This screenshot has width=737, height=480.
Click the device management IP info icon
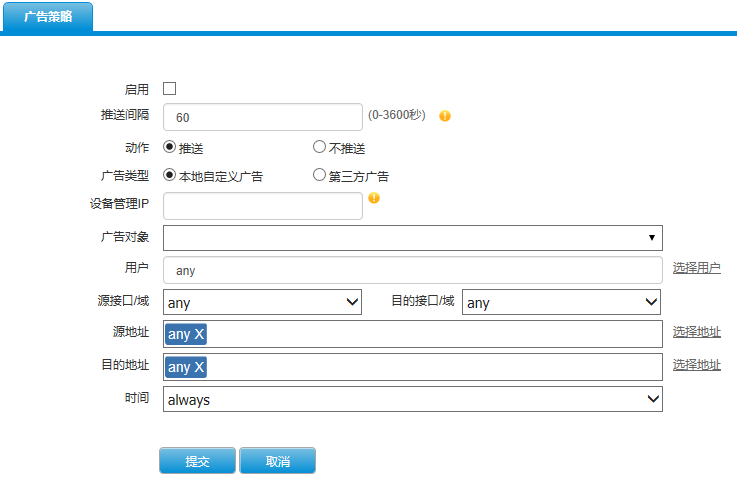pos(374,198)
